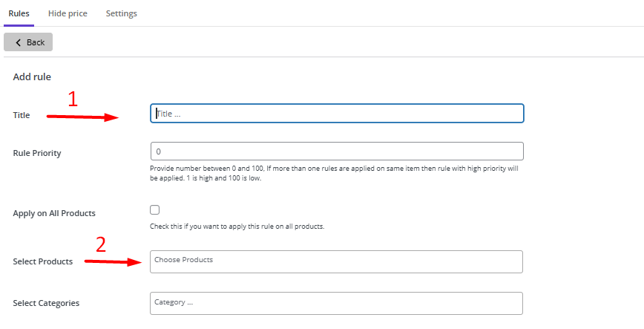Image resolution: width=644 pixels, height=329 pixels.
Task: Expand the Category selection box
Action: coord(337,303)
